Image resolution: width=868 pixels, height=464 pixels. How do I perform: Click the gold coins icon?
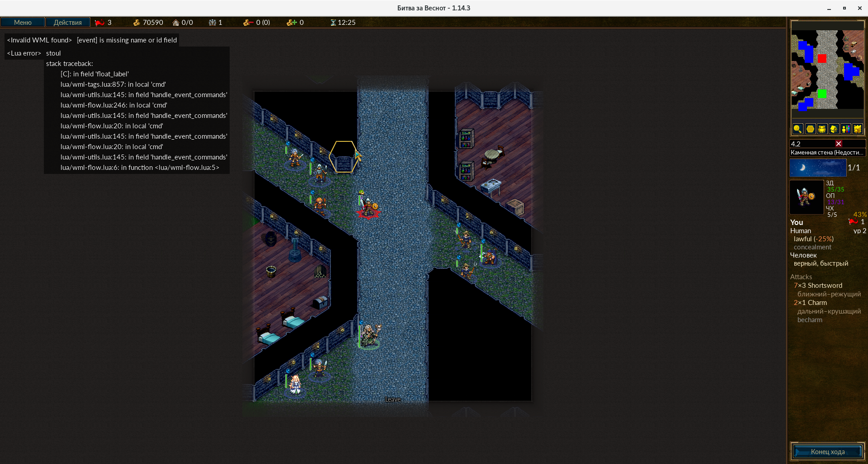137,22
